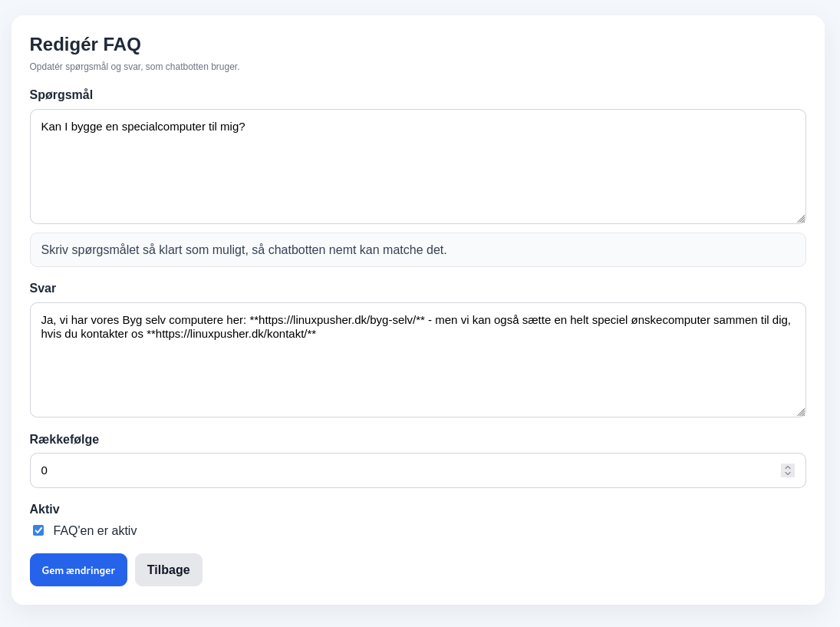Click the resize handle of Svar textarea

point(800,412)
